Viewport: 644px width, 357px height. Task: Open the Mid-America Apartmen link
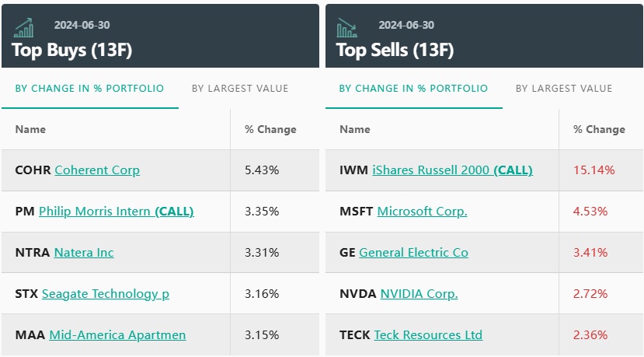(x=117, y=335)
